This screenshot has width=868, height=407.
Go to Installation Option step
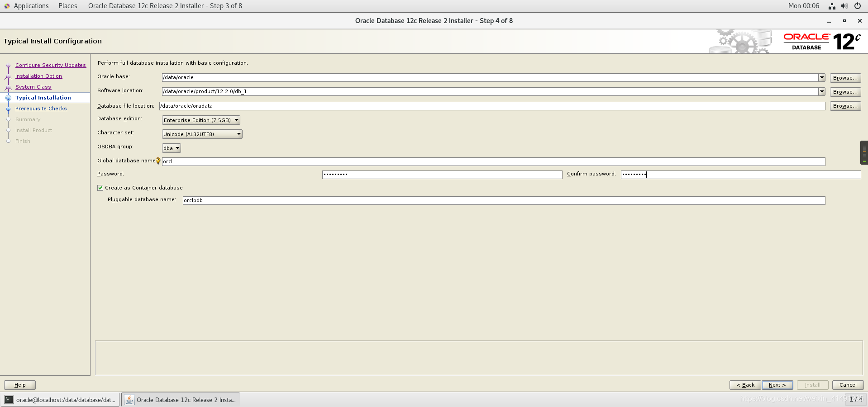point(38,76)
